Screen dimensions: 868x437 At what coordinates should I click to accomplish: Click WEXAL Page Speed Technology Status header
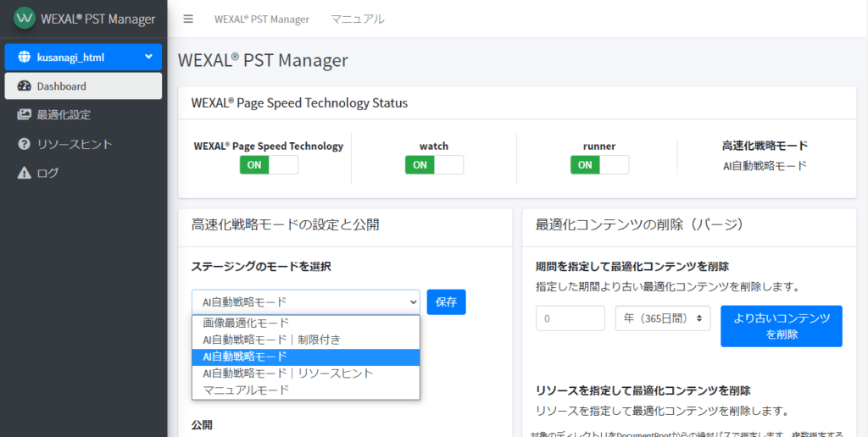pyautogui.click(x=299, y=102)
